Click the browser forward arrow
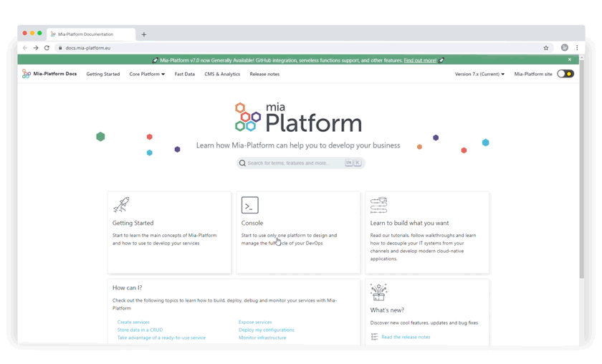602x364 pixels. pos(36,48)
